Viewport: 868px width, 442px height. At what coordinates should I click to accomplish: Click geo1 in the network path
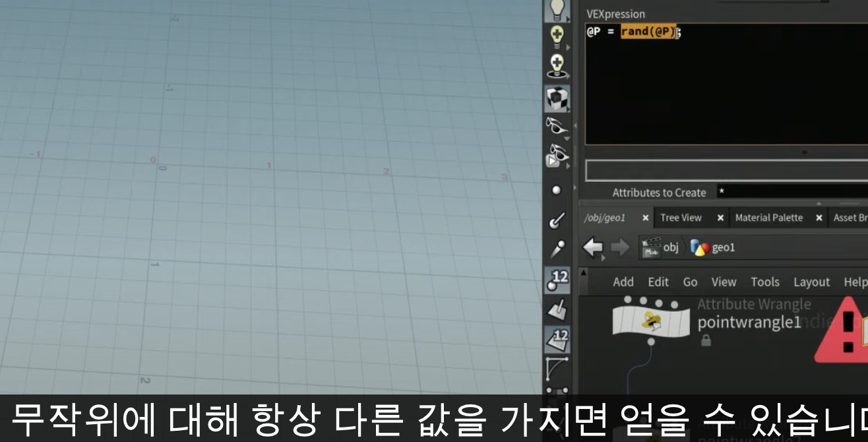(x=713, y=248)
